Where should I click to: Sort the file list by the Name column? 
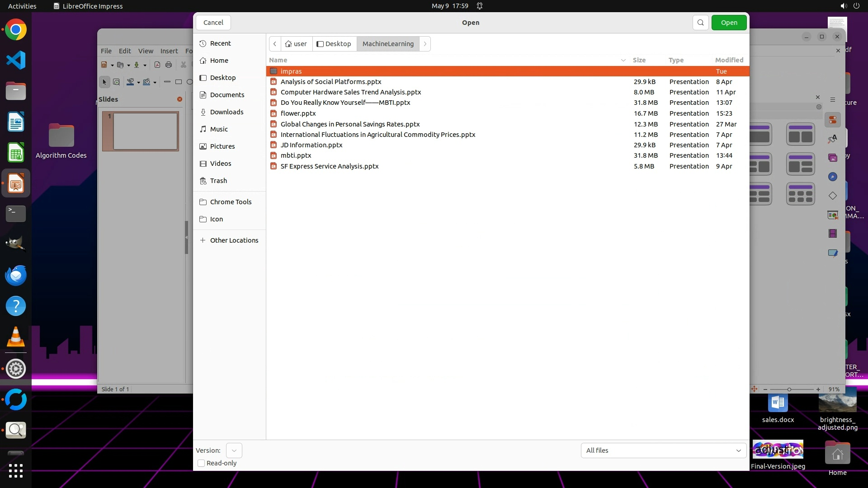click(x=278, y=60)
